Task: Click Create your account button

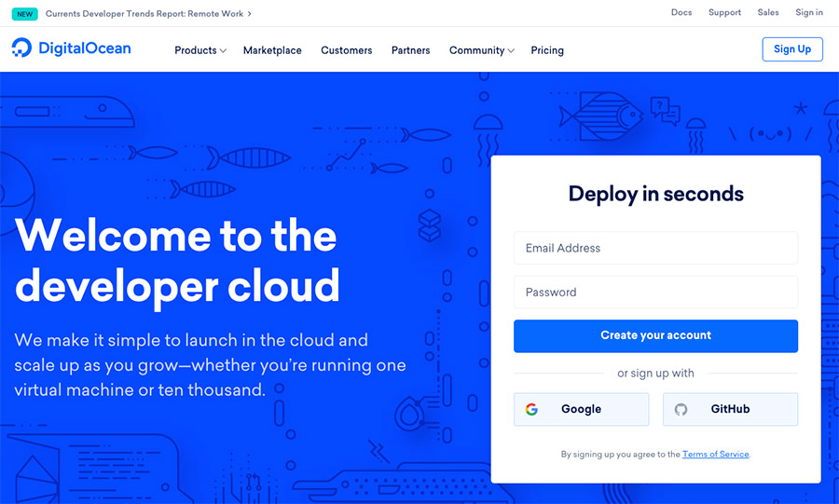Action: pyautogui.click(x=655, y=336)
